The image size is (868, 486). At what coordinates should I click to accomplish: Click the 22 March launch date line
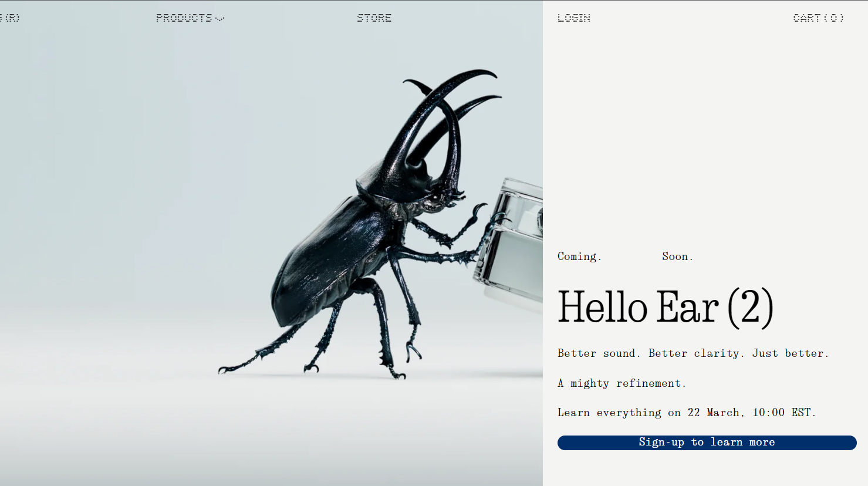click(x=687, y=413)
